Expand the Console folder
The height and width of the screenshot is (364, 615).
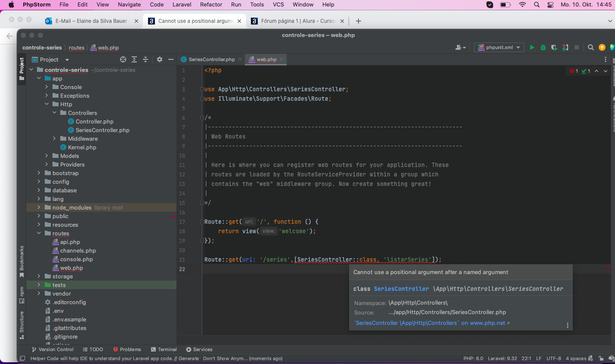pyautogui.click(x=46, y=87)
